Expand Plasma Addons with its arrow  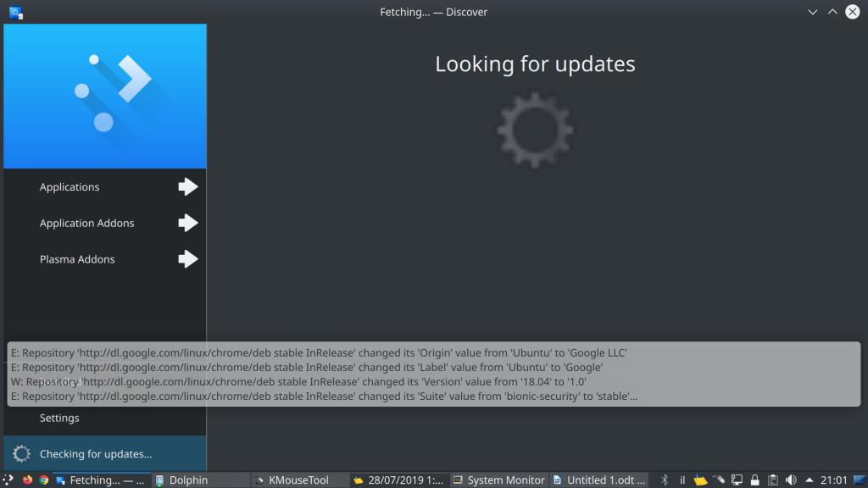[187, 259]
